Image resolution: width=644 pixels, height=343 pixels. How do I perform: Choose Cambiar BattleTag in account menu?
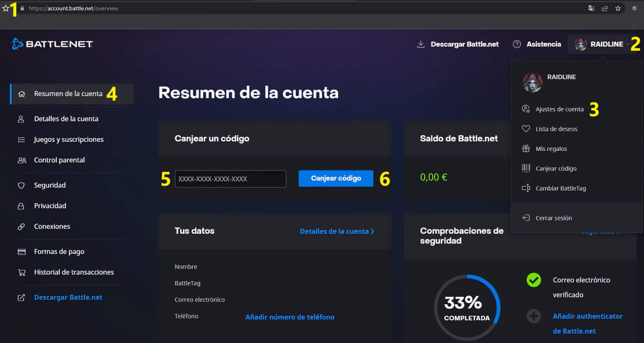coord(560,189)
